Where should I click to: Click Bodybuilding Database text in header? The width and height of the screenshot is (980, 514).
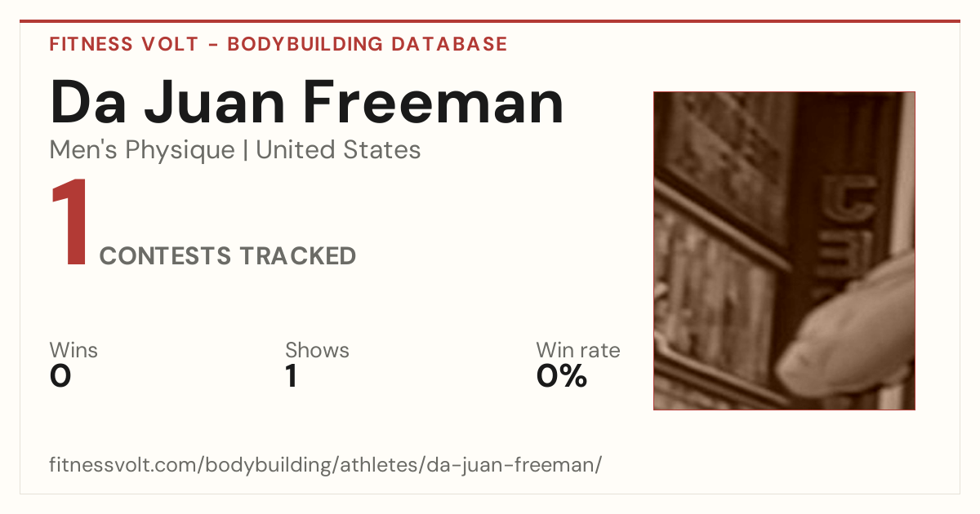[367, 44]
